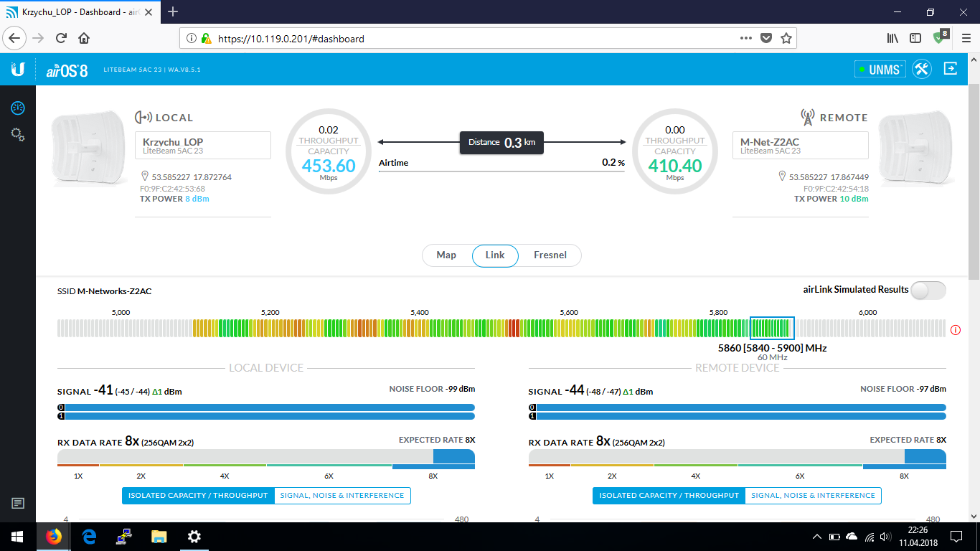Select the Link view tab
This screenshot has height=551, width=980.
(495, 255)
